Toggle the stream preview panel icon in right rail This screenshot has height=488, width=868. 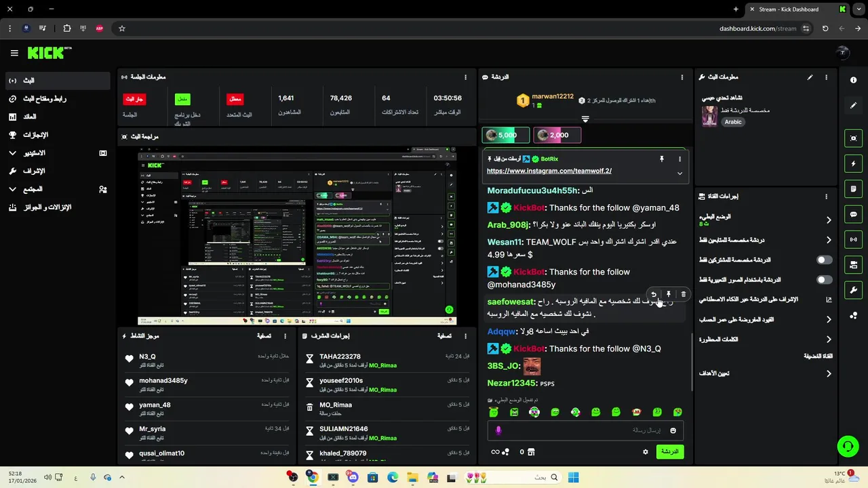point(853,138)
